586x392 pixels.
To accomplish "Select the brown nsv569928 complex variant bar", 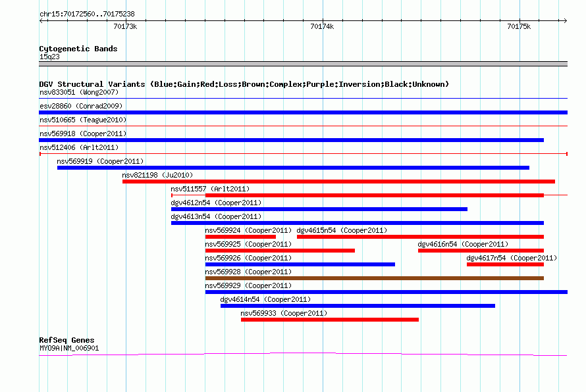I will [375, 278].
